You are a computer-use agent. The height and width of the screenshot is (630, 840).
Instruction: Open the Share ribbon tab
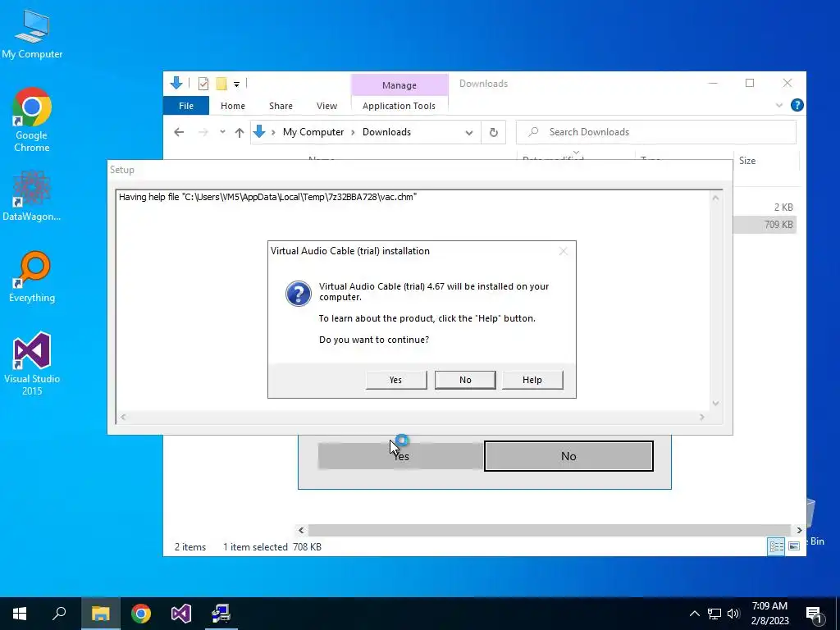281,106
